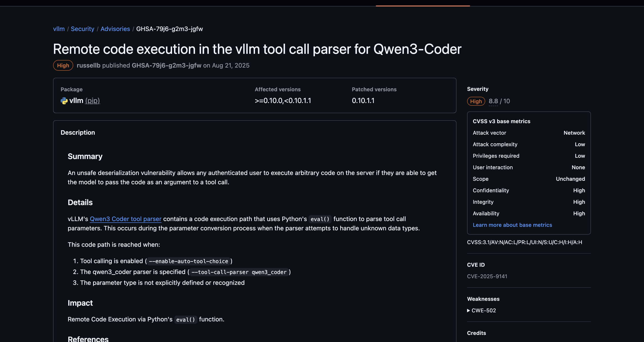644x342 pixels.
Task: Click the Qwen3 Coder tool parser link
Action: 125,219
